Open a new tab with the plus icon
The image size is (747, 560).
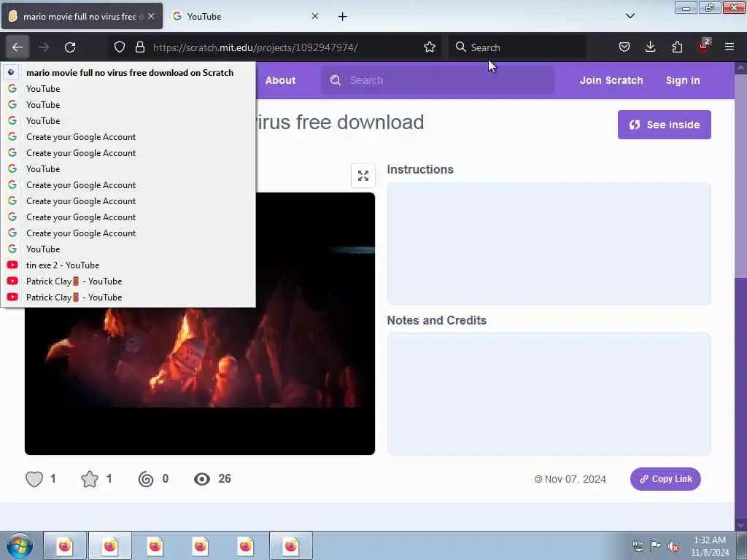[343, 17]
